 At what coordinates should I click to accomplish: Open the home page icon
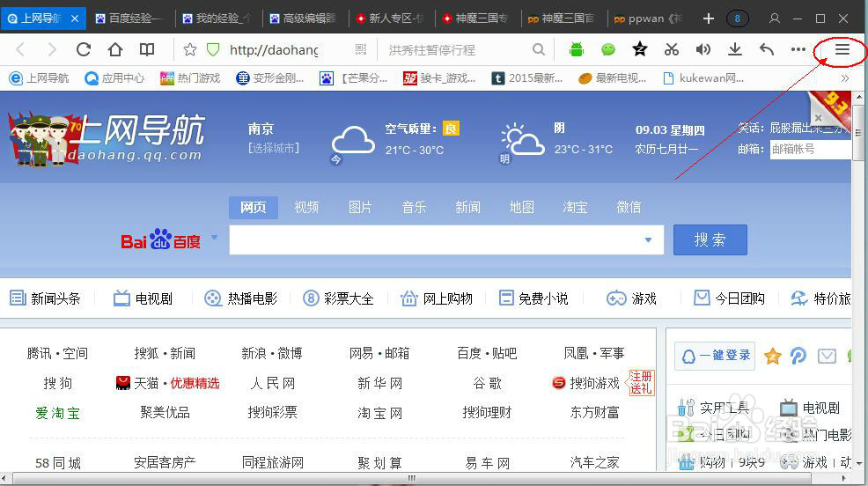click(115, 50)
